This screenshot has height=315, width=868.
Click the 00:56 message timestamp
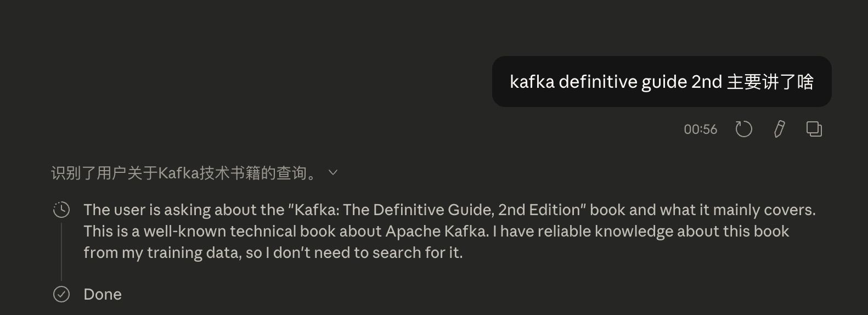click(700, 130)
